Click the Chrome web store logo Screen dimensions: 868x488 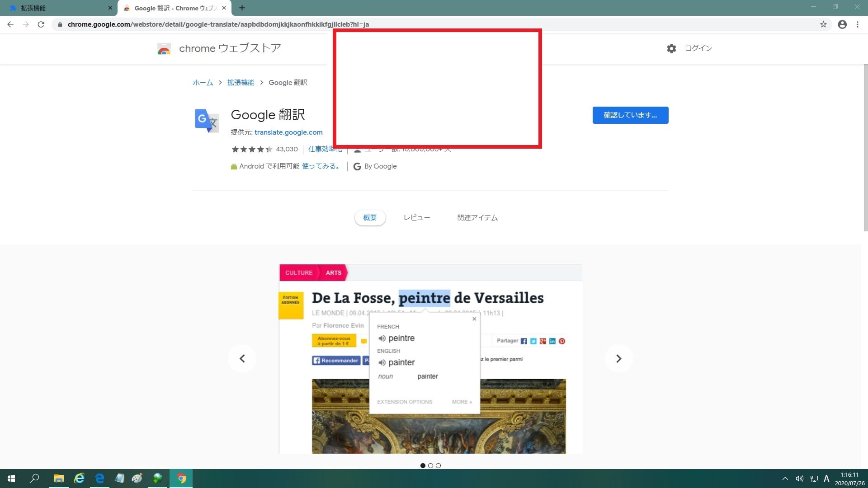coord(164,49)
